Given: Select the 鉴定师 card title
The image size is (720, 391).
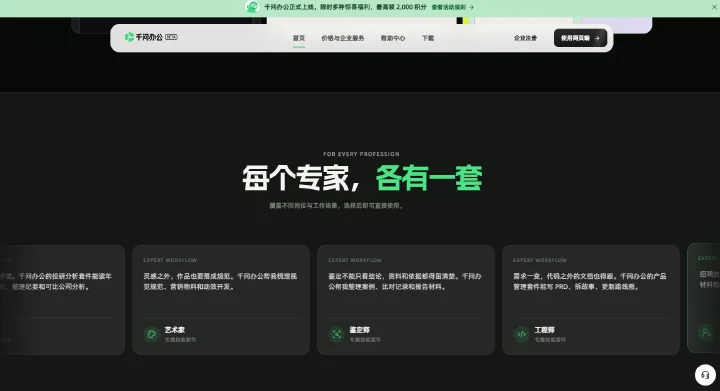Looking at the screenshot, I should pyautogui.click(x=360, y=330).
